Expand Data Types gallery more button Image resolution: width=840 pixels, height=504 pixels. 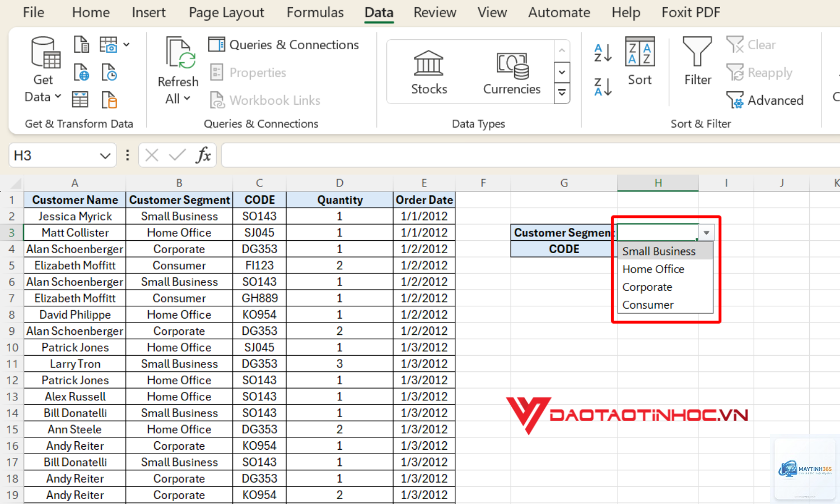562,92
